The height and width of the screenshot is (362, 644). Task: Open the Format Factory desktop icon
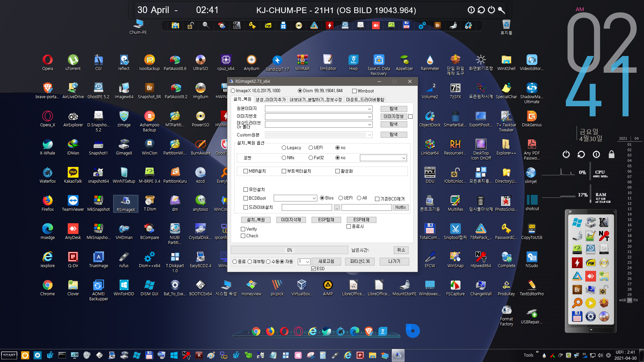click(506, 316)
